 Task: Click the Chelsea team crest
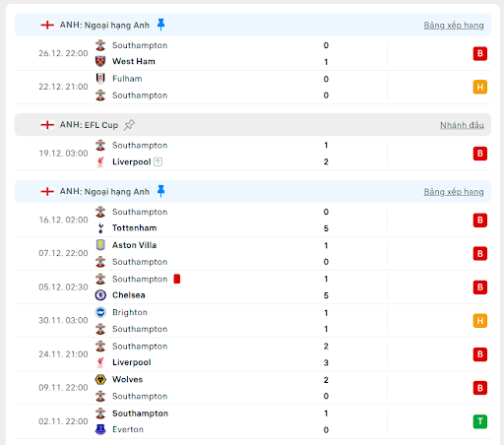(100, 295)
